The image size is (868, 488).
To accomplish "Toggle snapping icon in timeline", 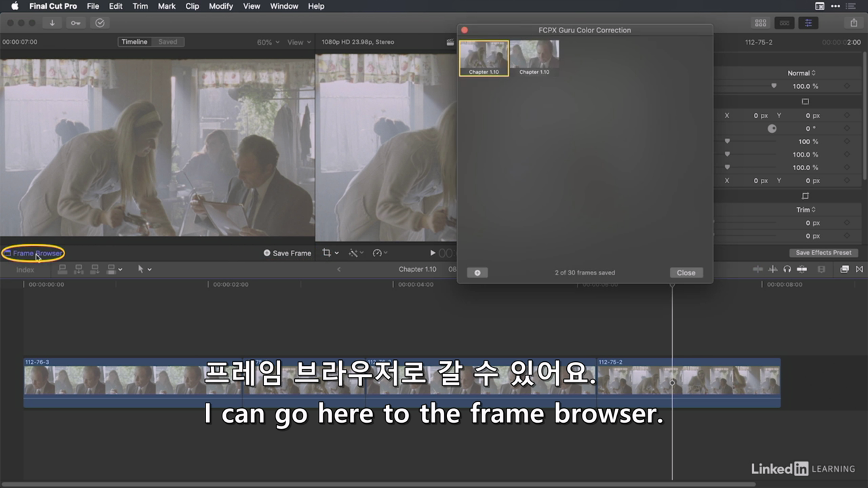I will tap(802, 269).
